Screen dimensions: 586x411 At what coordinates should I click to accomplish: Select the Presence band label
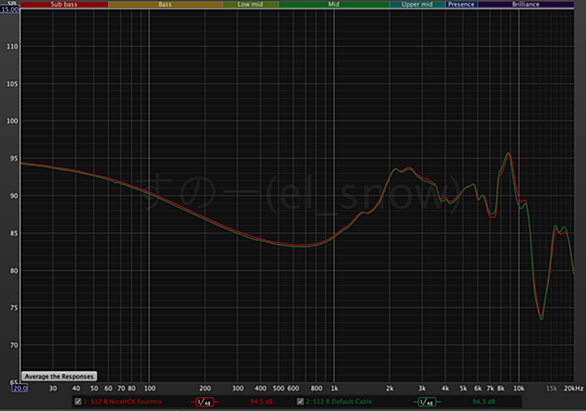(462, 4)
